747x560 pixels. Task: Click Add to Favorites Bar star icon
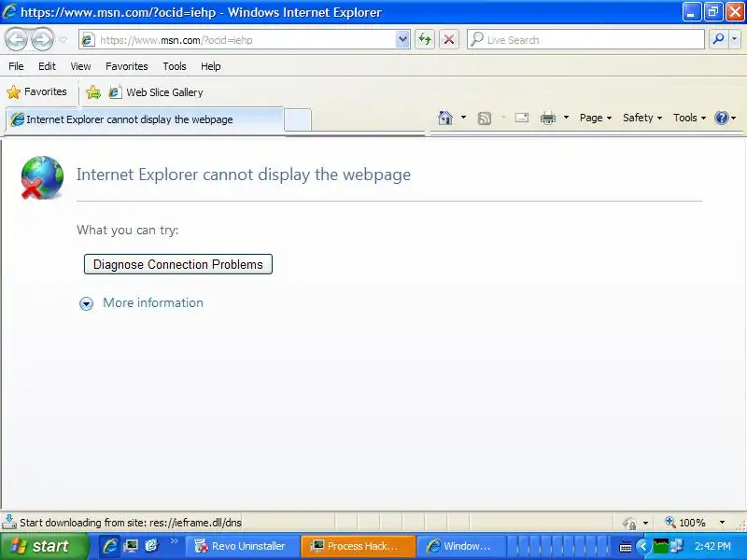[x=93, y=91]
